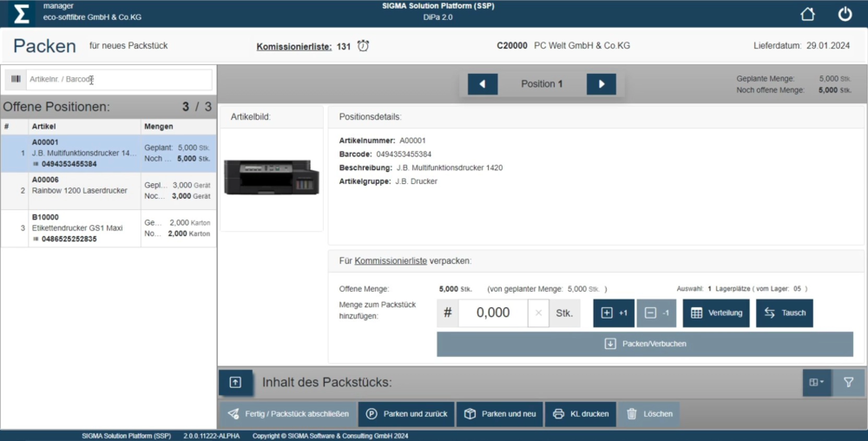Go to previous position arrow
Image resolution: width=868 pixels, height=441 pixels.
[483, 84]
